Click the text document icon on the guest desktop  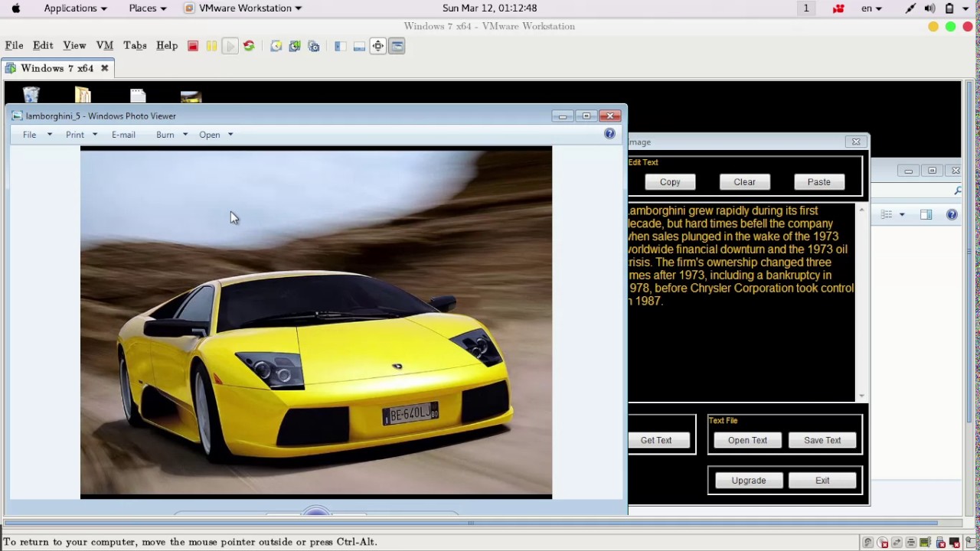coord(138,96)
